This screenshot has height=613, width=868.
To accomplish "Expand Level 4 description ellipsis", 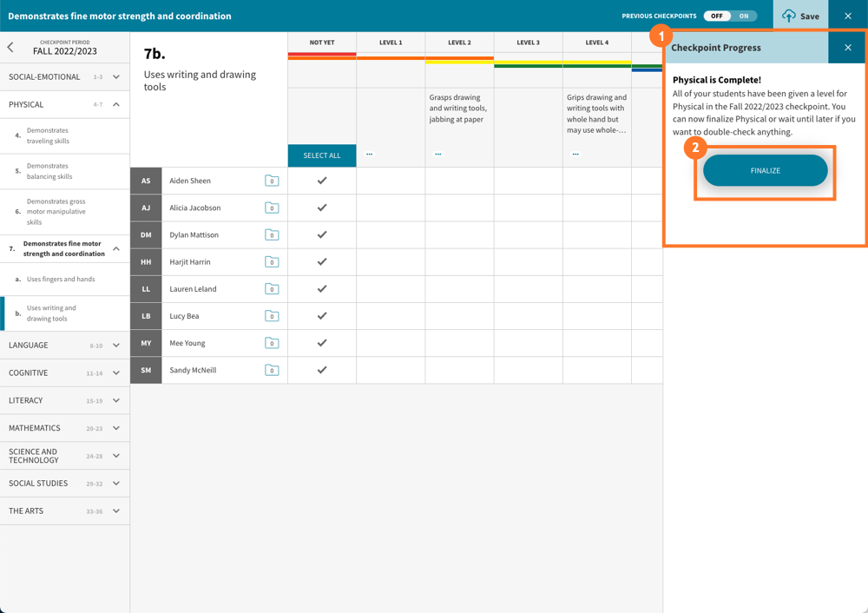I will click(x=575, y=155).
